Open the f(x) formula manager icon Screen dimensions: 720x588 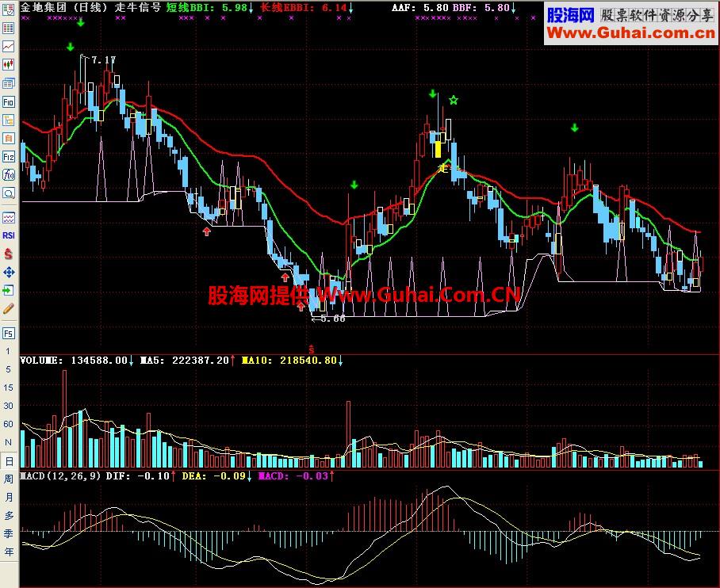8,175
